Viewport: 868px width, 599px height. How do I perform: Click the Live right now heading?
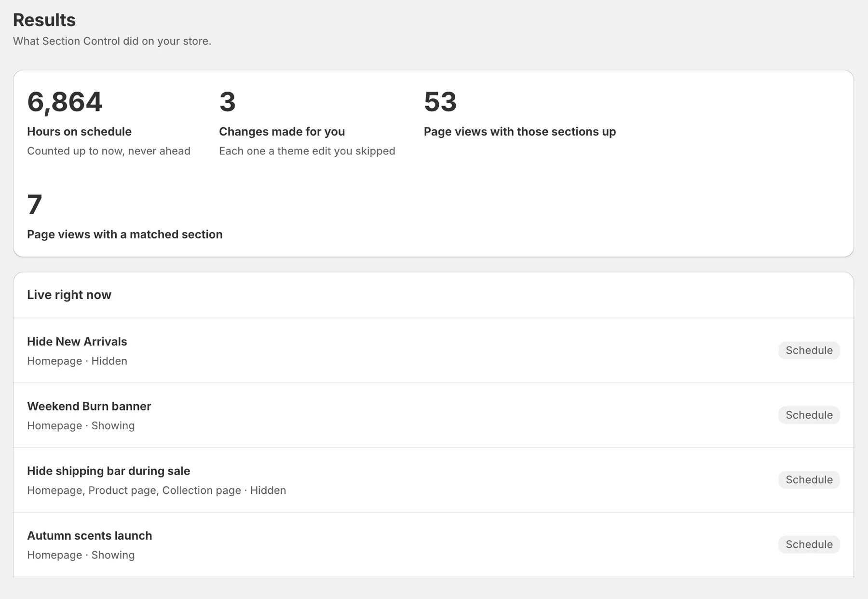click(69, 295)
